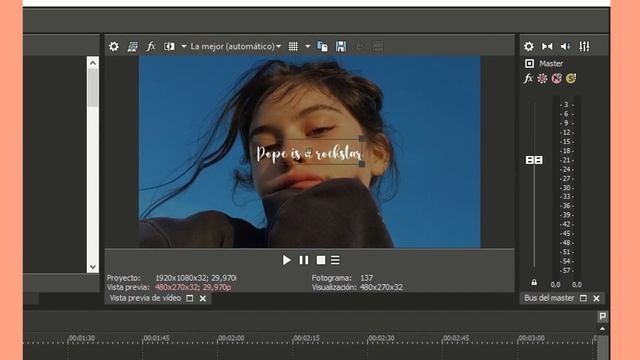
Task: Play the video preview
Action: click(287, 260)
